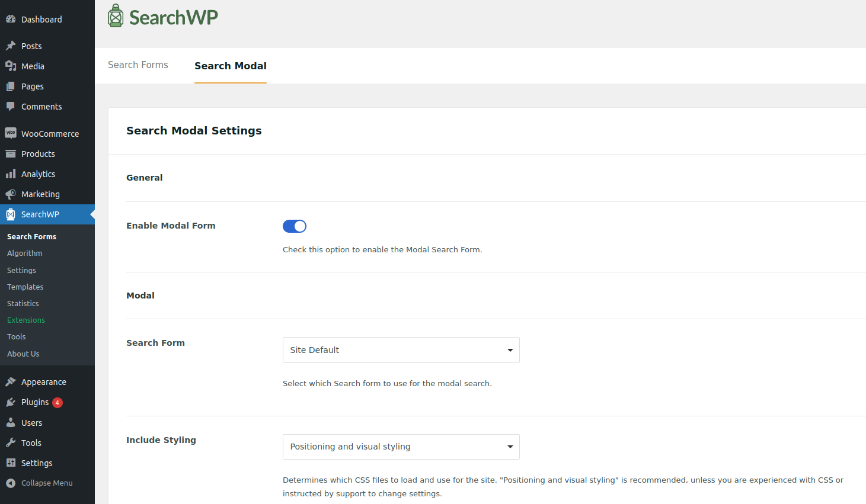Screen dimensions: 866x504
Task: Click the Dashboard gauge icon
Action: click(11, 20)
